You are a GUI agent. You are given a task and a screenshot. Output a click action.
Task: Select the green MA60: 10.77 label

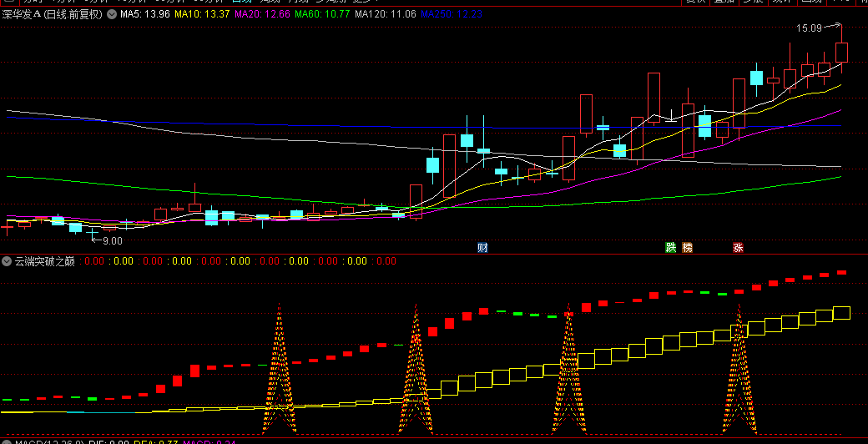(x=321, y=14)
